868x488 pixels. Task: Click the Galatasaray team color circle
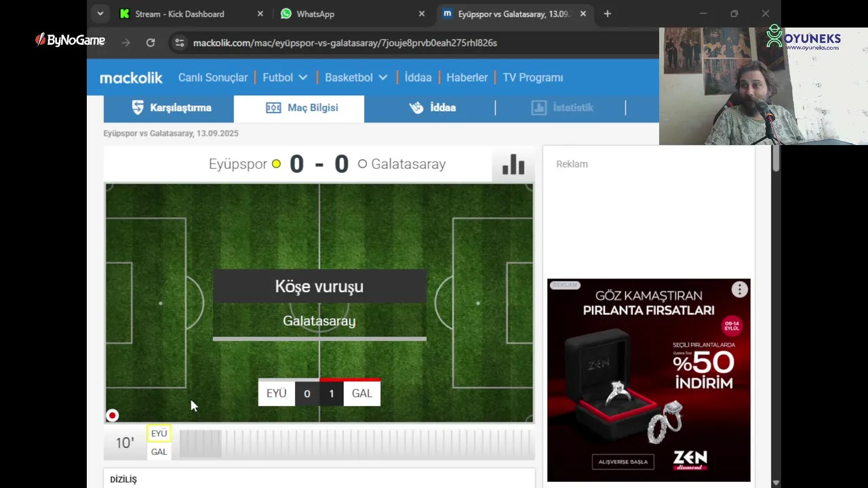click(x=362, y=164)
